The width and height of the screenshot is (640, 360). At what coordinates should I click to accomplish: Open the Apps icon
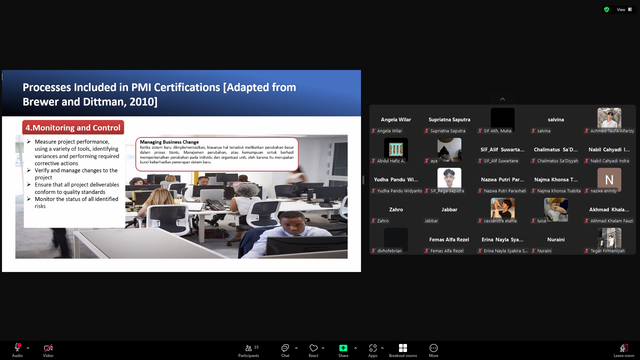click(373, 348)
